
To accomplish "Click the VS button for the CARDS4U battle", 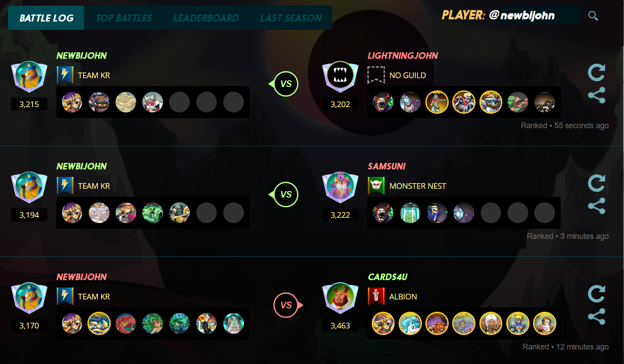I will (x=286, y=305).
